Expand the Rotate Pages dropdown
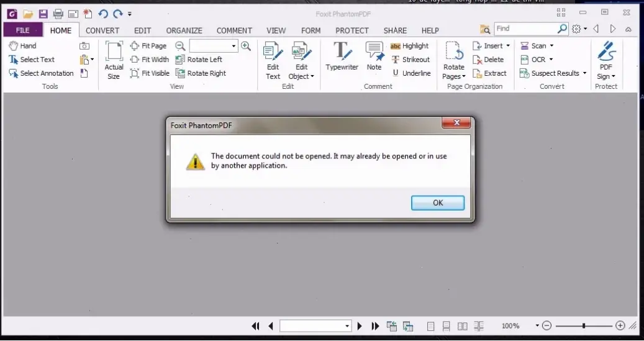The width and height of the screenshot is (644, 341). pos(454,76)
